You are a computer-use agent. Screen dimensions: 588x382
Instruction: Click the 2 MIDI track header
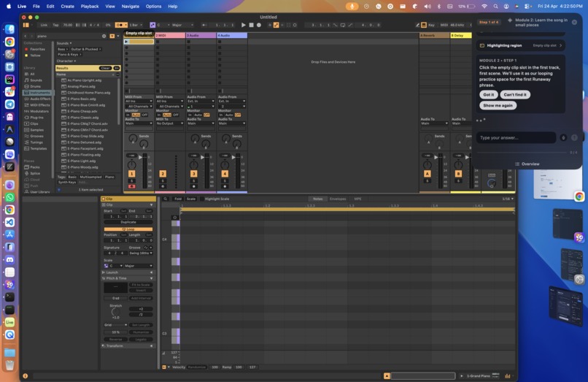pos(170,35)
